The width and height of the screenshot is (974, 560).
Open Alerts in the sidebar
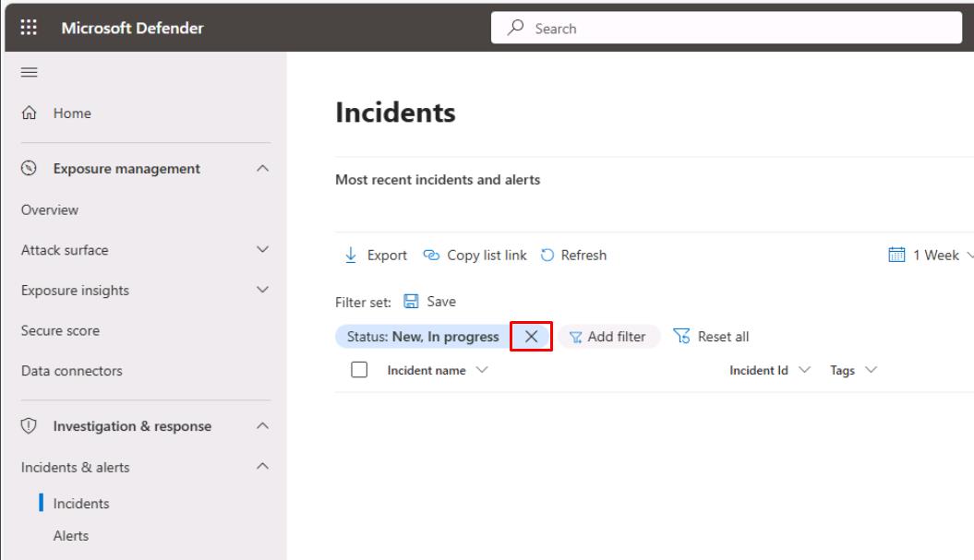71,535
